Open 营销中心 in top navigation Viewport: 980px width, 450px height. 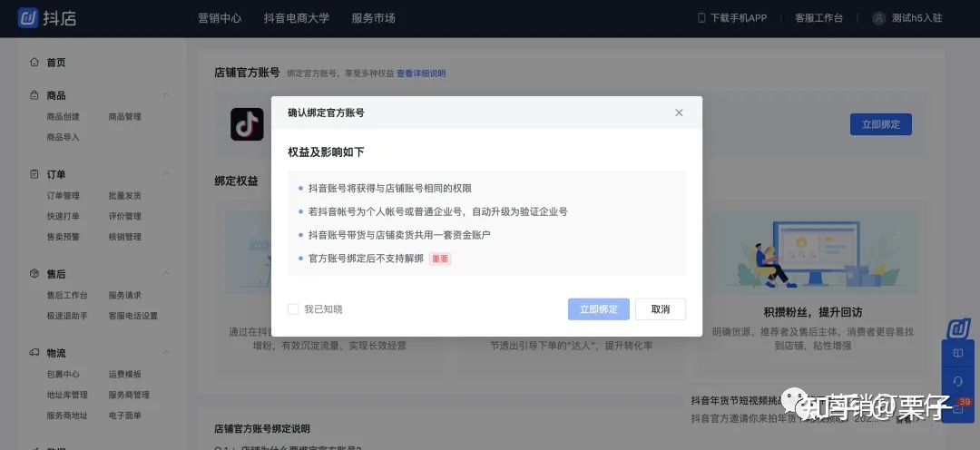pos(220,18)
